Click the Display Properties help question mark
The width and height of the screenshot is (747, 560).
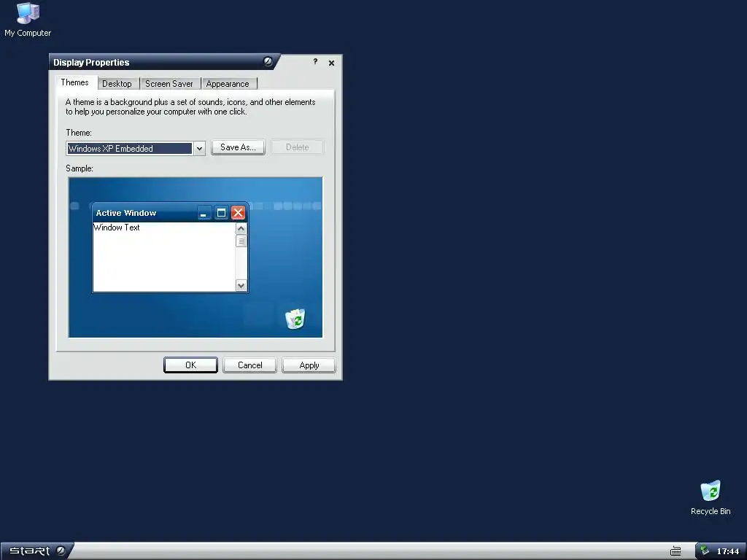pos(315,62)
